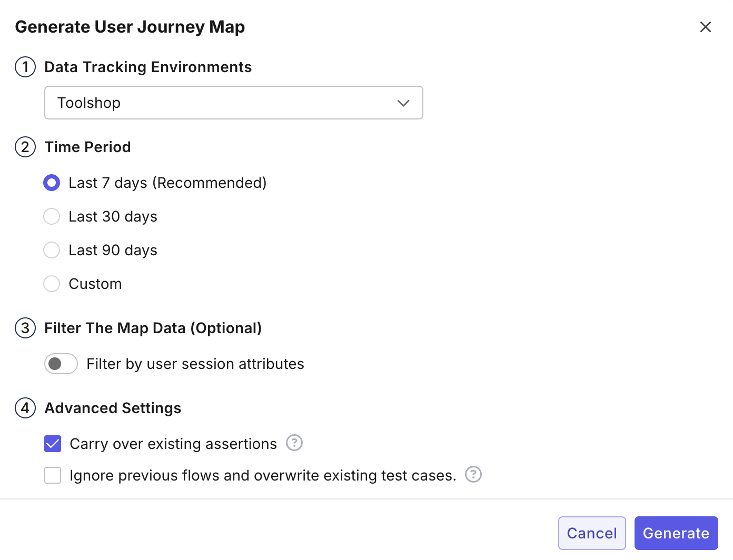The width and height of the screenshot is (733, 560).
Task: Select the Last 7 days (Recommended) option
Action: click(52, 183)
